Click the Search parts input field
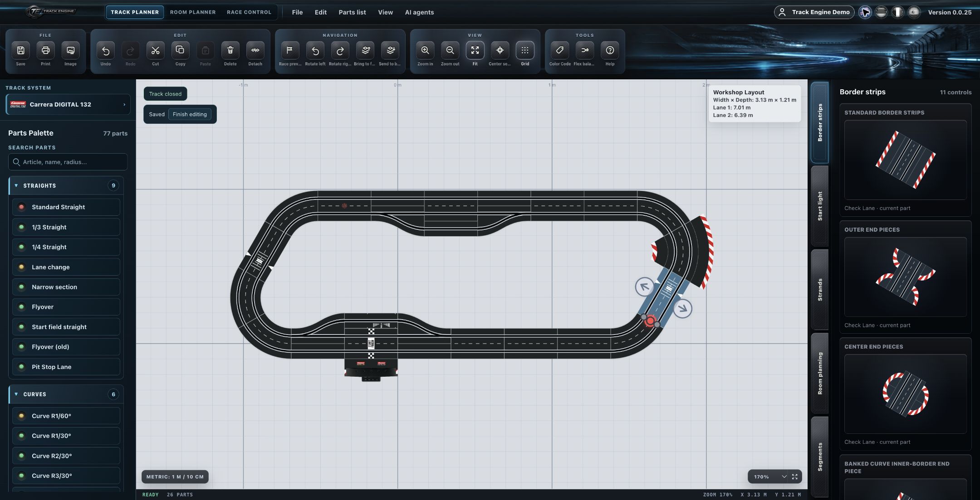 pyautogui.click(x=68, y=162)
